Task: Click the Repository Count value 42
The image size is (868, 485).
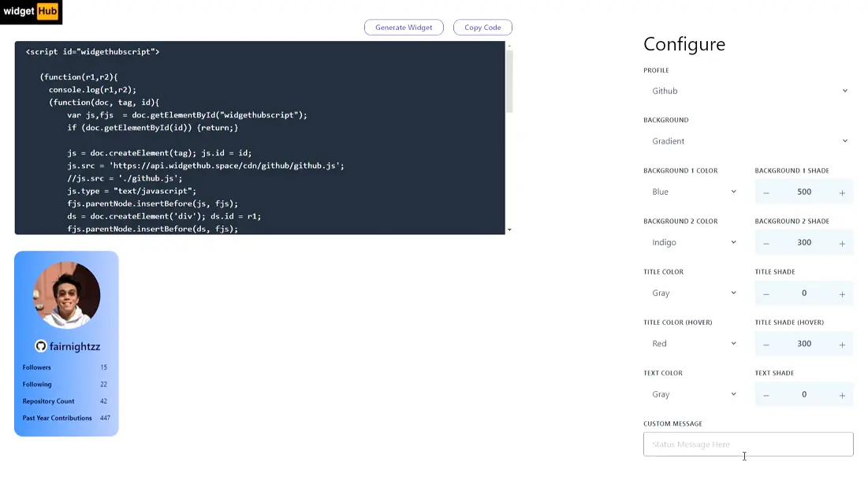Action: [x=103, y=401]
